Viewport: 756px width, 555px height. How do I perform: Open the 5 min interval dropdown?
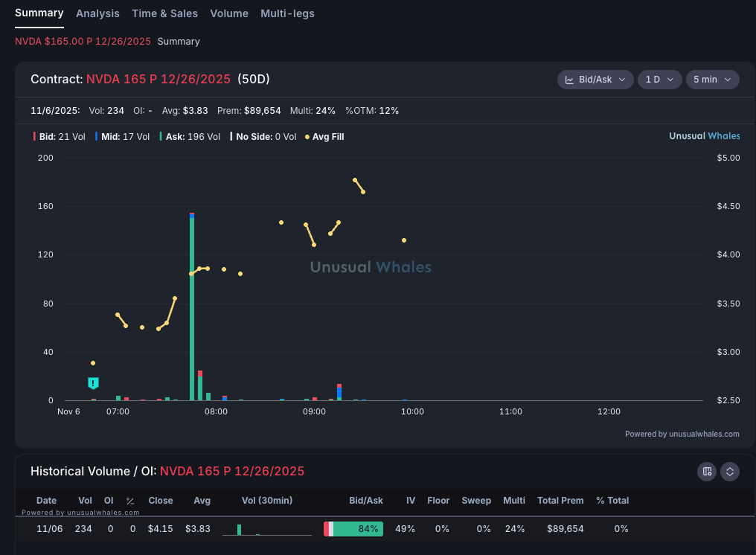pyautogui.click(x=712, y=80)
